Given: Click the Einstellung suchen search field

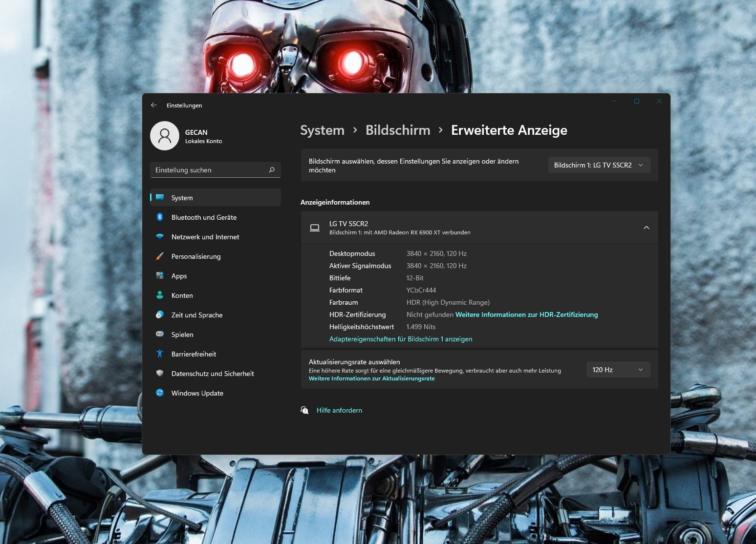Looking at the screenshot, I should [x=216, y=170].
